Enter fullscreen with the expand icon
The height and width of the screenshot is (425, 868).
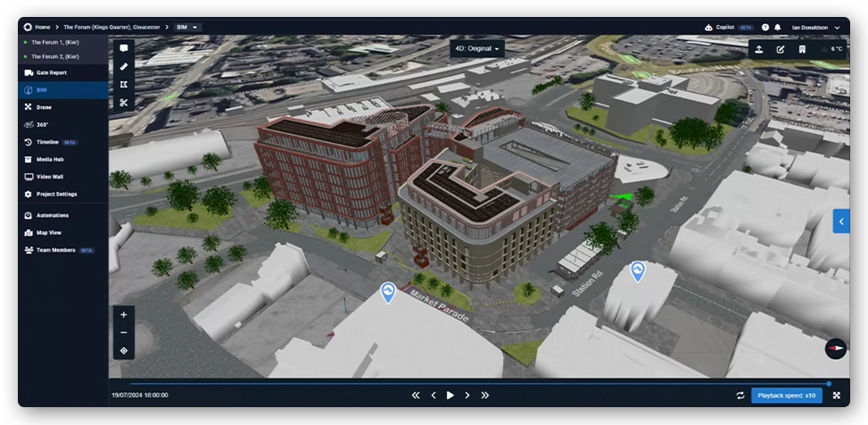pyautogui.click(x=837, y=396)
